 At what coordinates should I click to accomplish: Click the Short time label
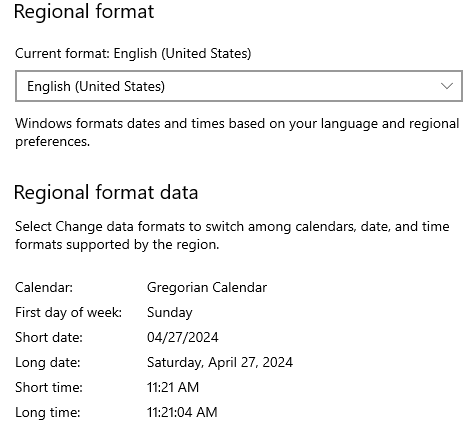pos(49,387)
